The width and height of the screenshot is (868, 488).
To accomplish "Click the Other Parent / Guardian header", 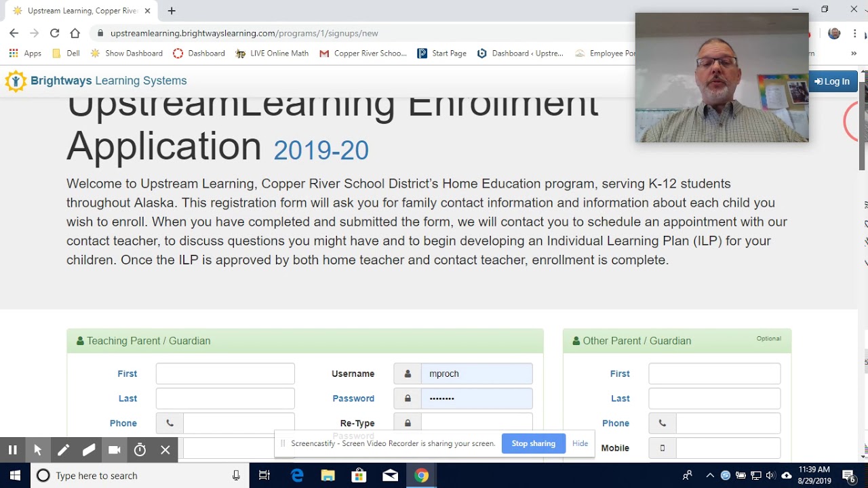I will [x=677, y=341].
